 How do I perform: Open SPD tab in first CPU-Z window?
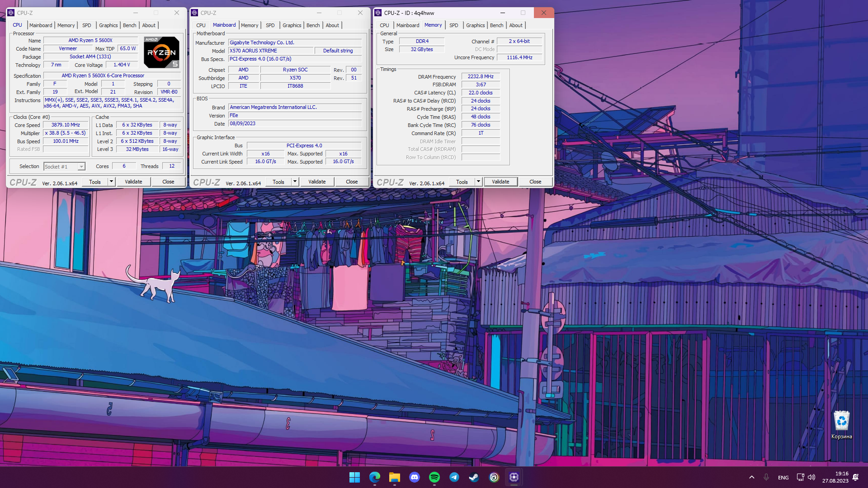87,25
